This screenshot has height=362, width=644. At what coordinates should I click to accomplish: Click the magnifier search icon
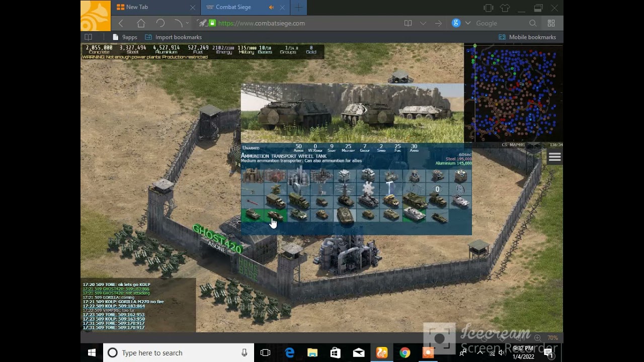pyautogui.click(x=533, y=23)
